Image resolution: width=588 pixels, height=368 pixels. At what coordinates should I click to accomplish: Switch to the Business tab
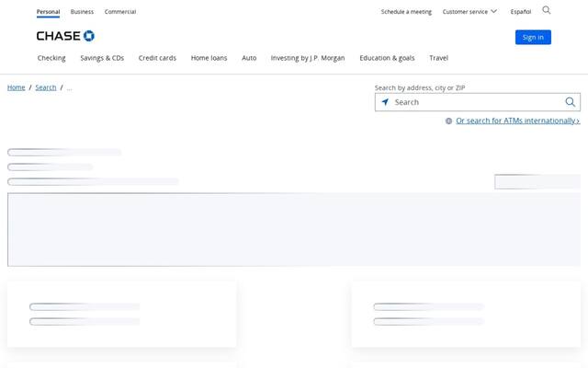pos(82,12)
